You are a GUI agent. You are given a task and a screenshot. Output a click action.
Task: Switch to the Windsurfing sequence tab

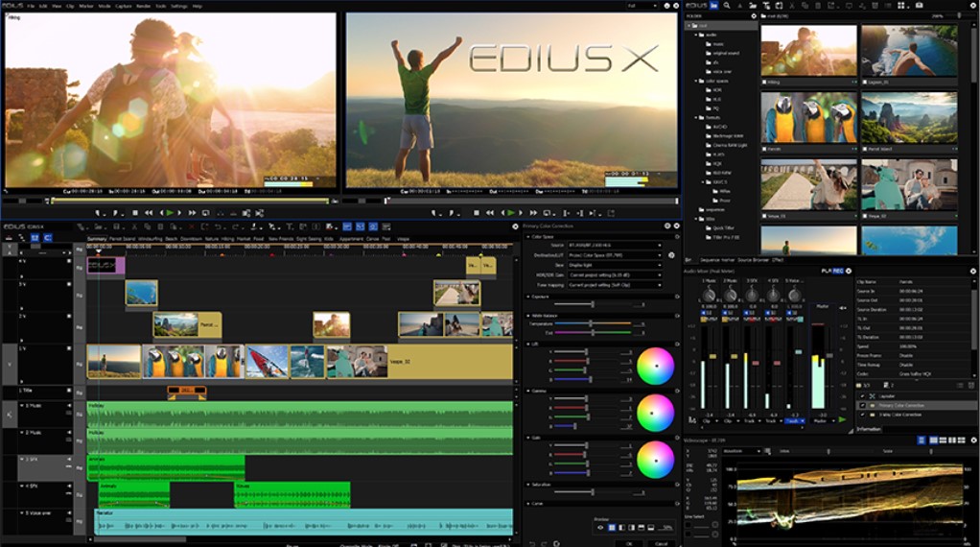tap(150, 239)
